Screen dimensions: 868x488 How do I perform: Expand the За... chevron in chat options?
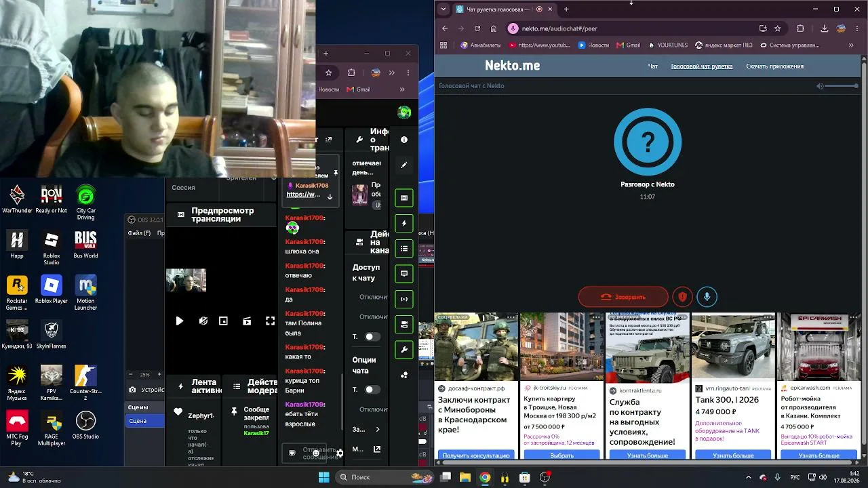click(378, 429)
